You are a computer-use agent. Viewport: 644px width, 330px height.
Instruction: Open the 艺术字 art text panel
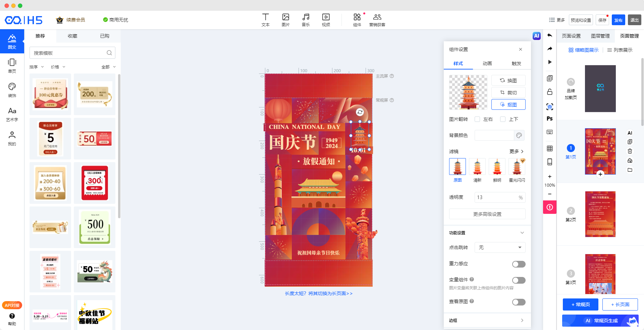[12, 114]
